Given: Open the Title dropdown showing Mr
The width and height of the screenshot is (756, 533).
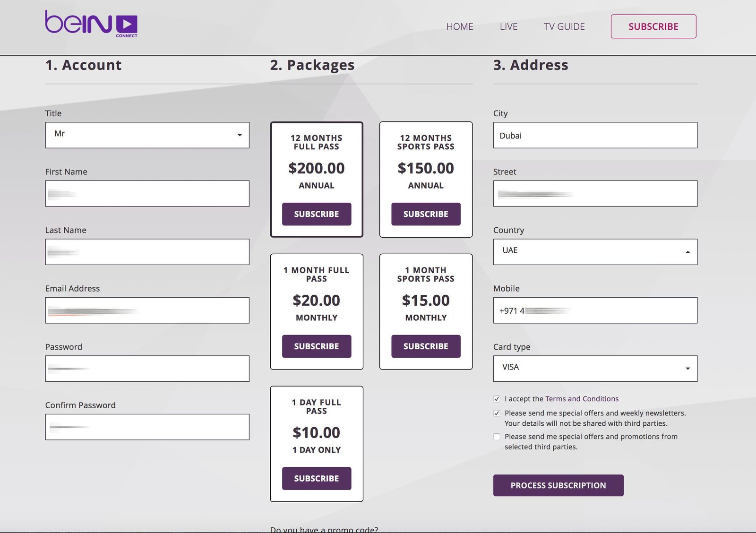Looking at the screenshot, I should [x=147, y=135].
